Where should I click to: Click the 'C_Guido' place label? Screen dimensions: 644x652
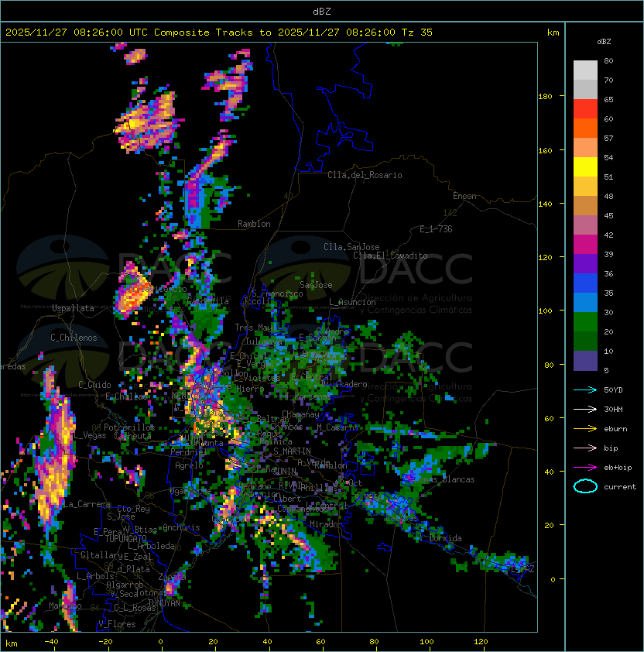pos(94,385)
